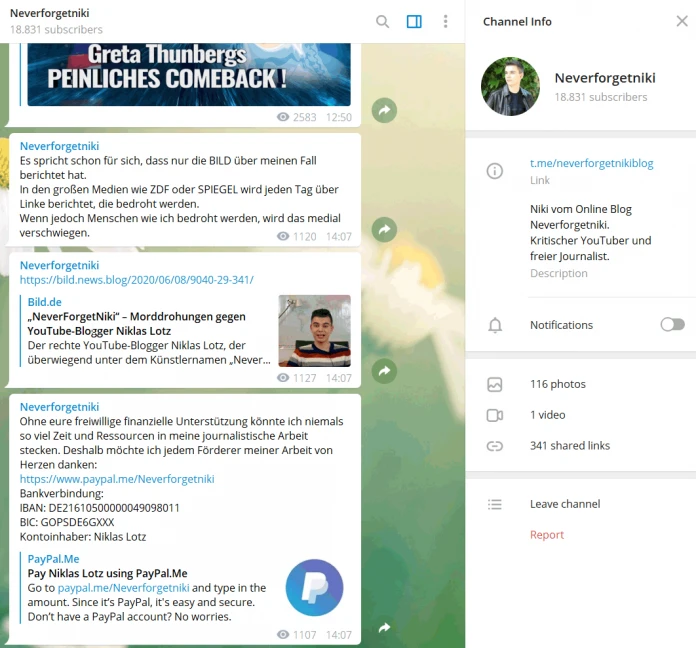Enable the Notifications switch
This screenshot has height=648, width=696.
click(672, 324)
